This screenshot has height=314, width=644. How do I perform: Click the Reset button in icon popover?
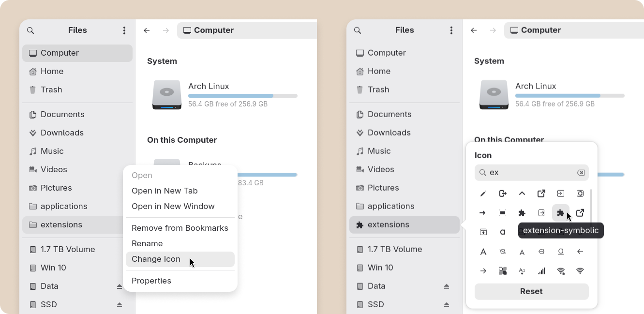click(531, 291)
